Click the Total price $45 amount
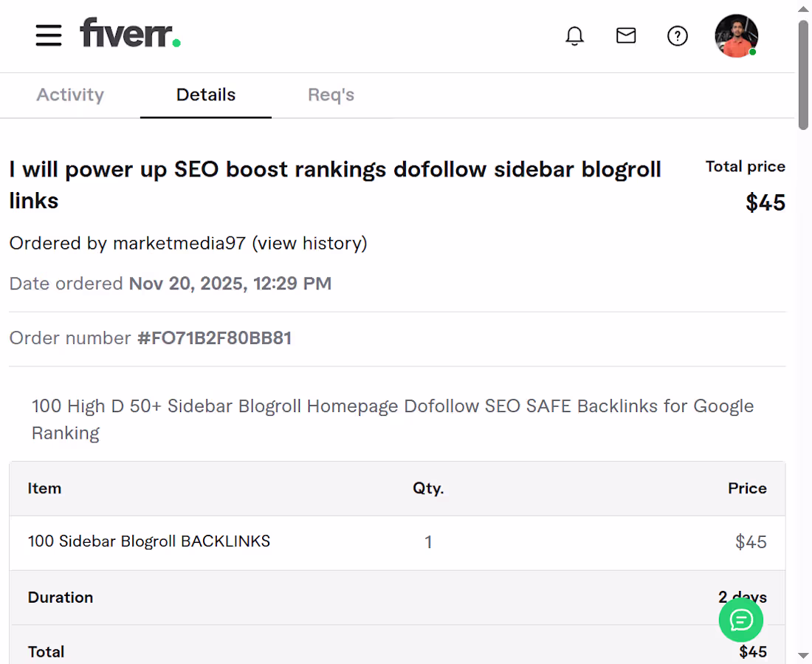This screenshot has width=812, height=664. (765, 202)
